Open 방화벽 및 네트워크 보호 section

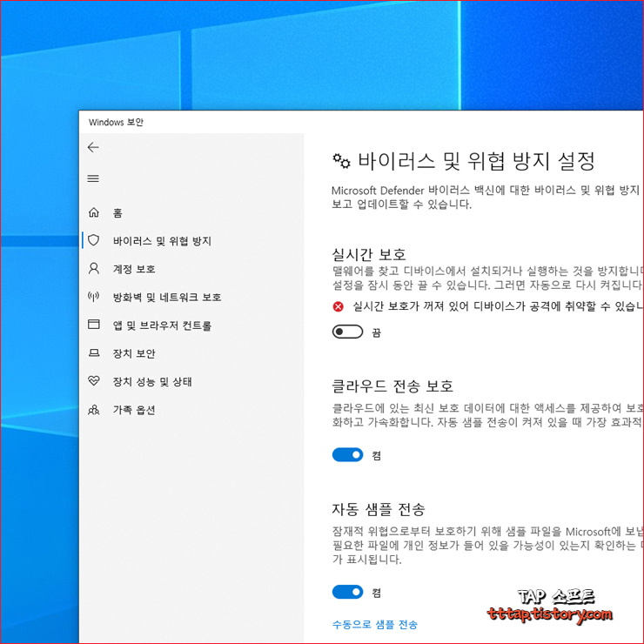pyautogui.click(x=167, y=297)
